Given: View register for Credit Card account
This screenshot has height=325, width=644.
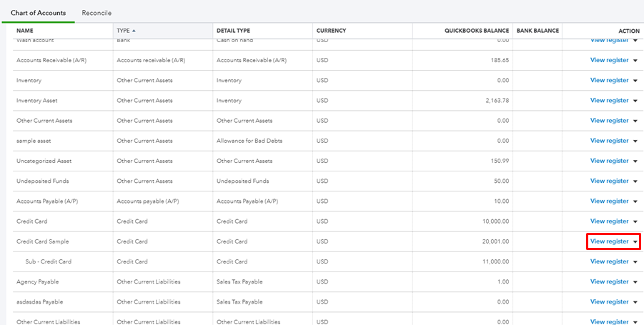Looking at the screenshot, I should coord(609,221).
